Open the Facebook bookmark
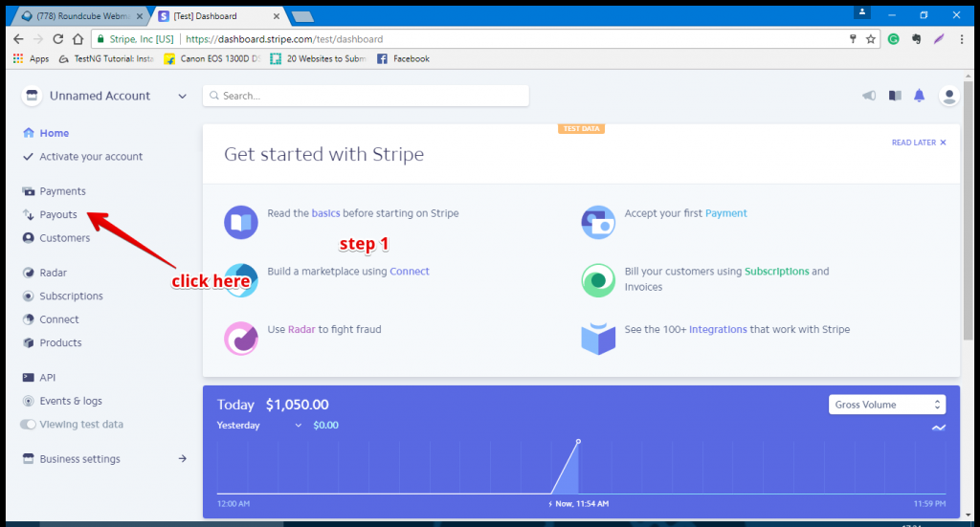The image size is (980, 527). [x=403, y=58]
